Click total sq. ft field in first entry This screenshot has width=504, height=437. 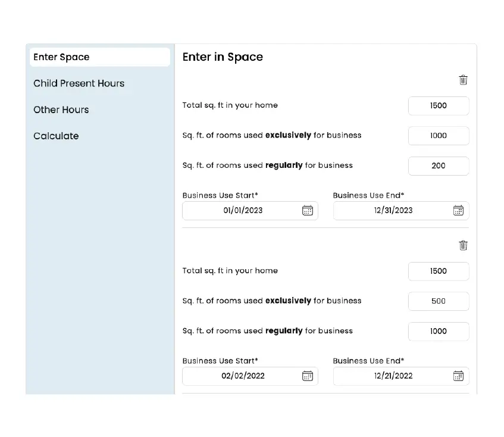click(438, 106)
